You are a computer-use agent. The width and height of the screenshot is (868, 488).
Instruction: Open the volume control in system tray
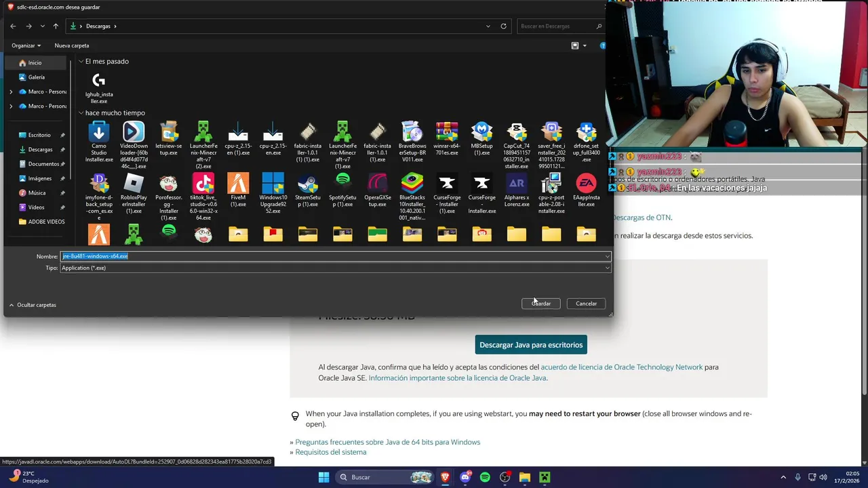tap(823, 477)
